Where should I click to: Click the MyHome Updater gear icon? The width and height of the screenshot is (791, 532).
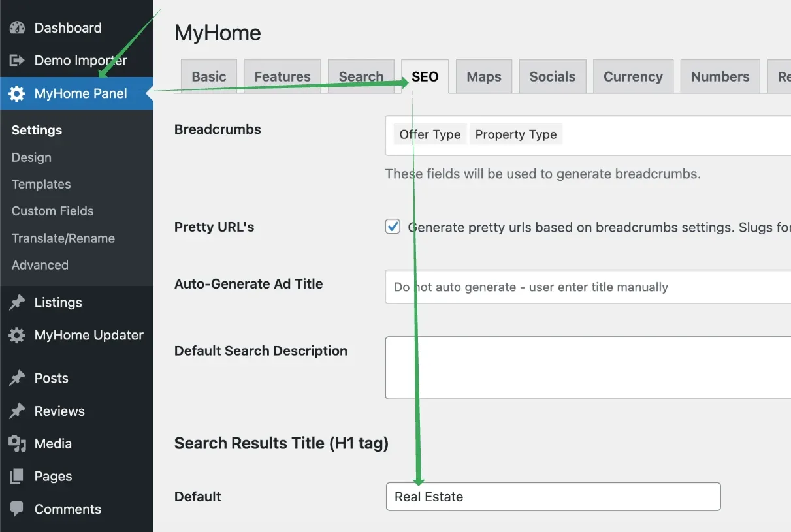[17, 335]
